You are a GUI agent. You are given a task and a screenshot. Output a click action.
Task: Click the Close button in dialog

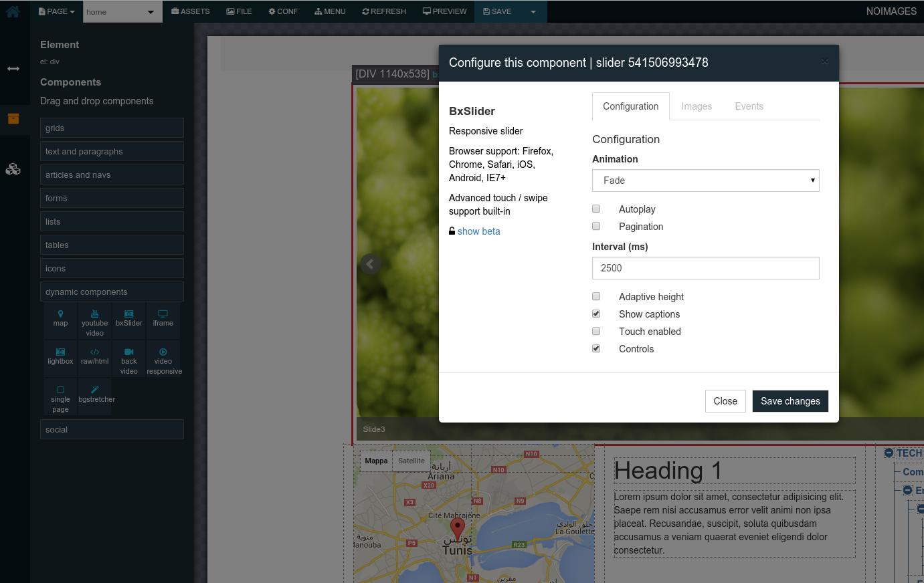coord(725,401)
